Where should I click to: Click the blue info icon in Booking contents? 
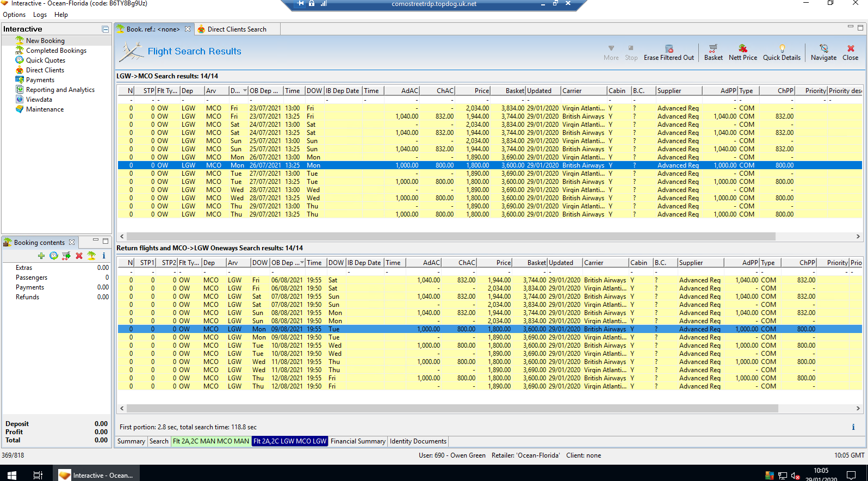pos(104,256)
